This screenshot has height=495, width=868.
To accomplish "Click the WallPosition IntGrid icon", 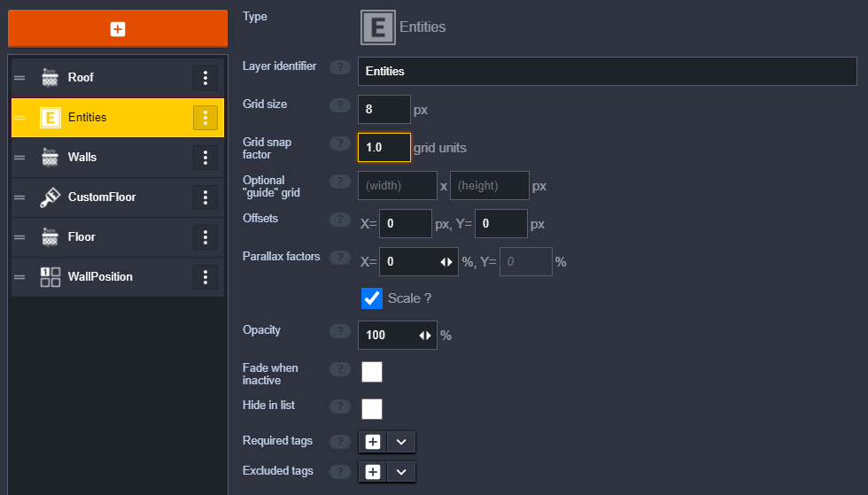I will pos(50,277).
